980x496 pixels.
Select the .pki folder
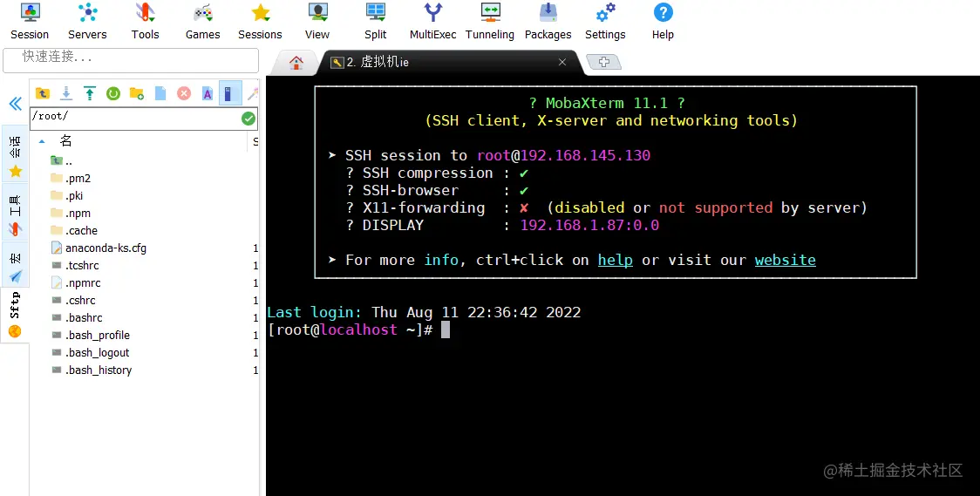(67, 196)
